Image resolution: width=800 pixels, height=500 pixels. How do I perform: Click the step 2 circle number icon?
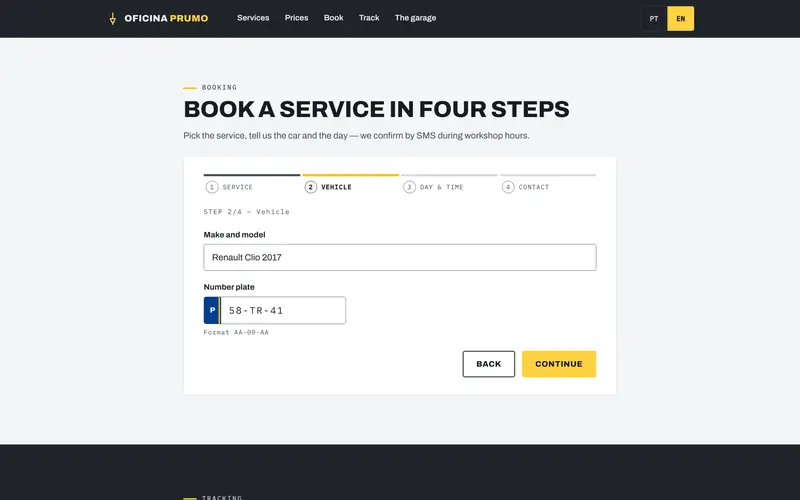coord(311,187)
